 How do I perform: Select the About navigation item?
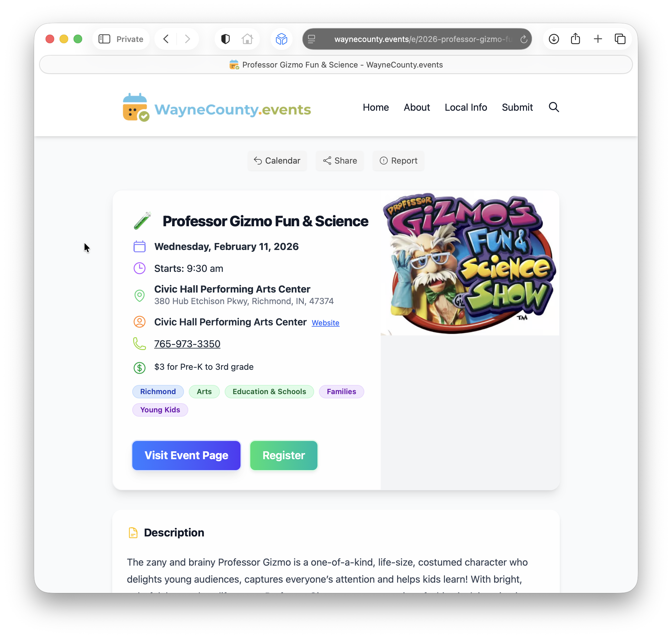[x=417, y=107]
